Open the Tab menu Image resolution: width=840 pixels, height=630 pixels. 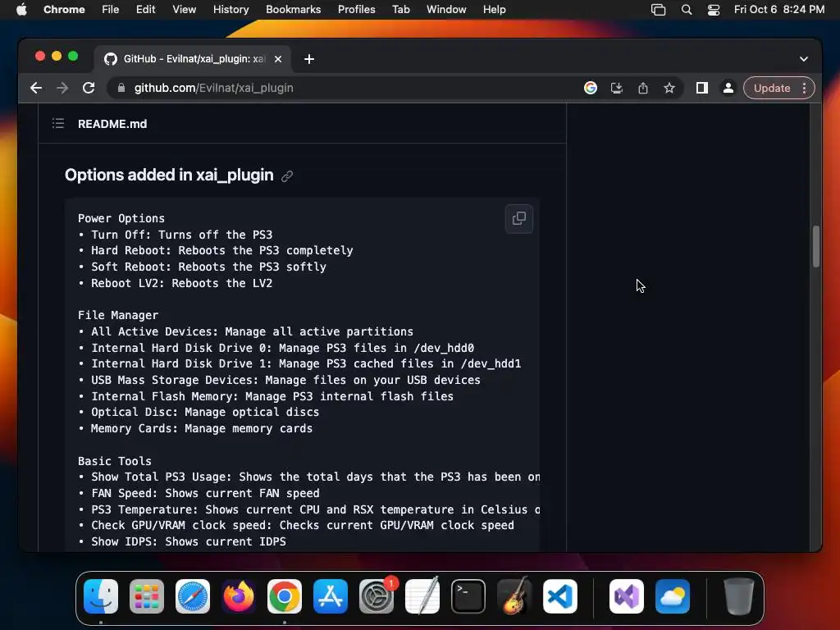pos(400,10)
